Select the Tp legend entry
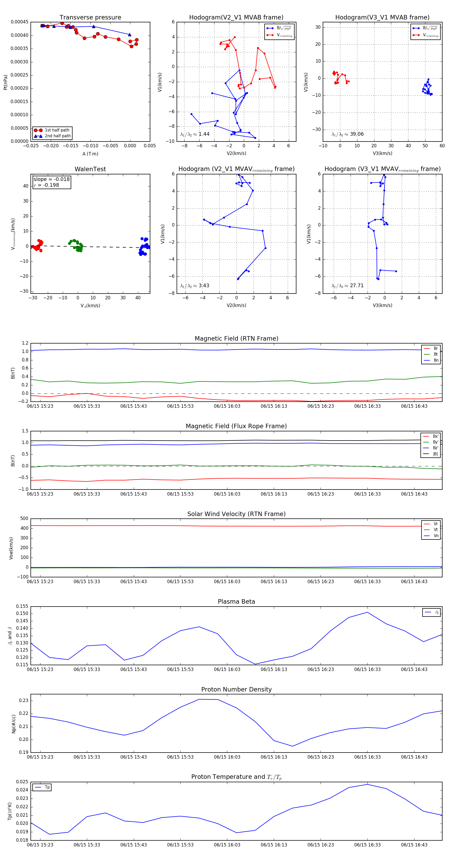 click(x=42, y=788)
